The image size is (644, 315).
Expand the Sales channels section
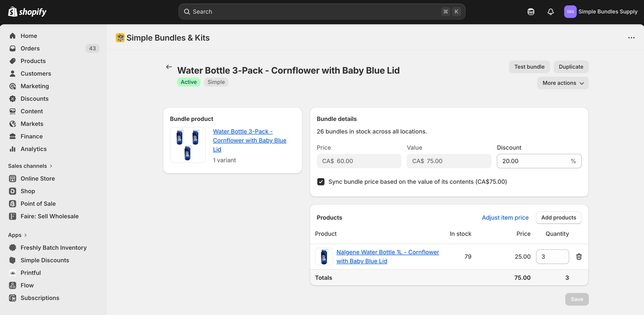click(x=30, y=166)
